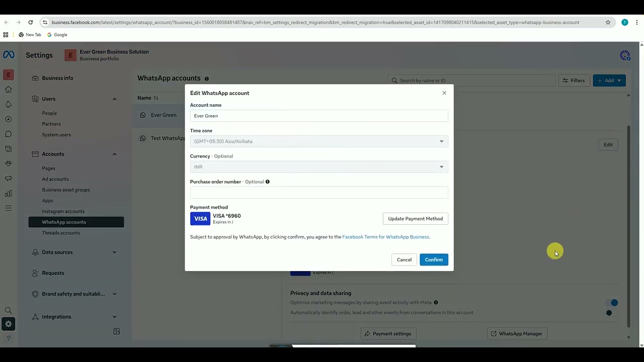Open the bar chart insights icon
The width and height of the screenshot is (644, 362).
pos(8,194)
